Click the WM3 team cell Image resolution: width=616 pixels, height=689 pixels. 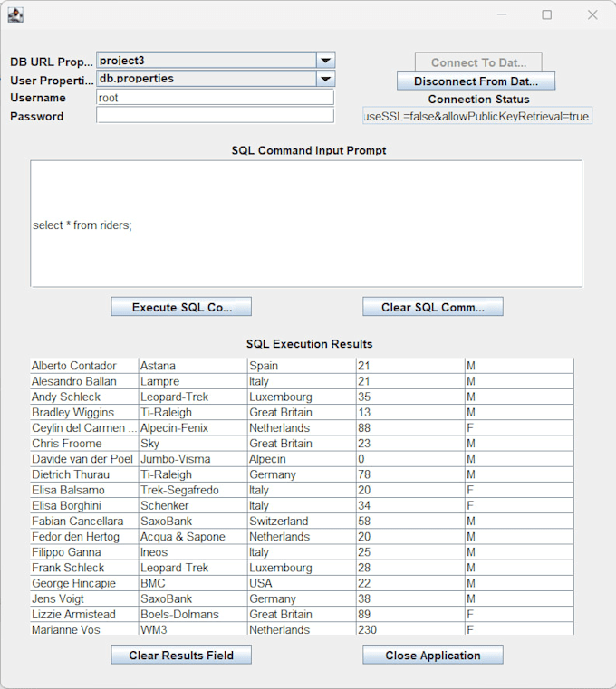tap(193, 629)
